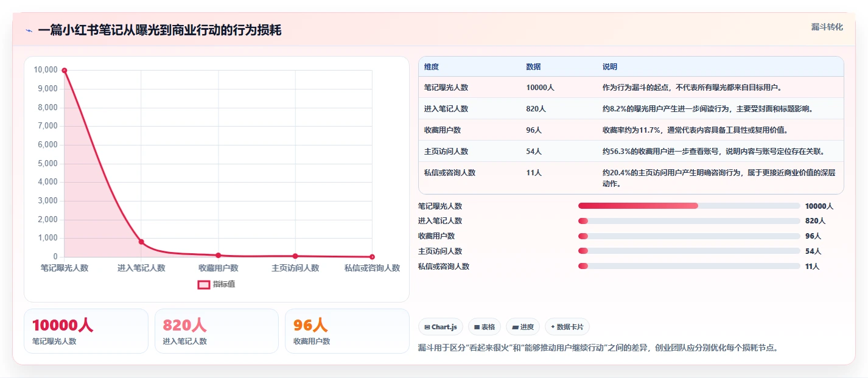This screenshot has width=868, height=378.
Task: Click table cell 笔记曝光人数 in 维度 column
Action: pyautogui.click(x=446, y=88)
